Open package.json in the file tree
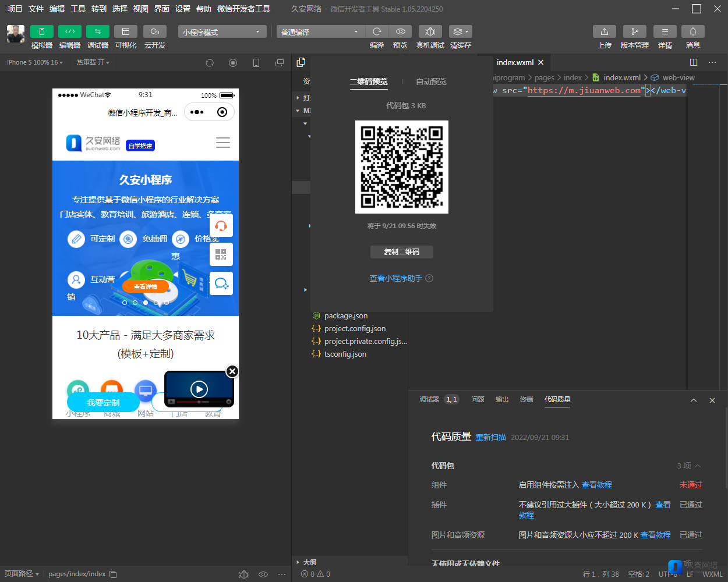The height and width of the screenshot is (582, 728). [x=346, y=316]
